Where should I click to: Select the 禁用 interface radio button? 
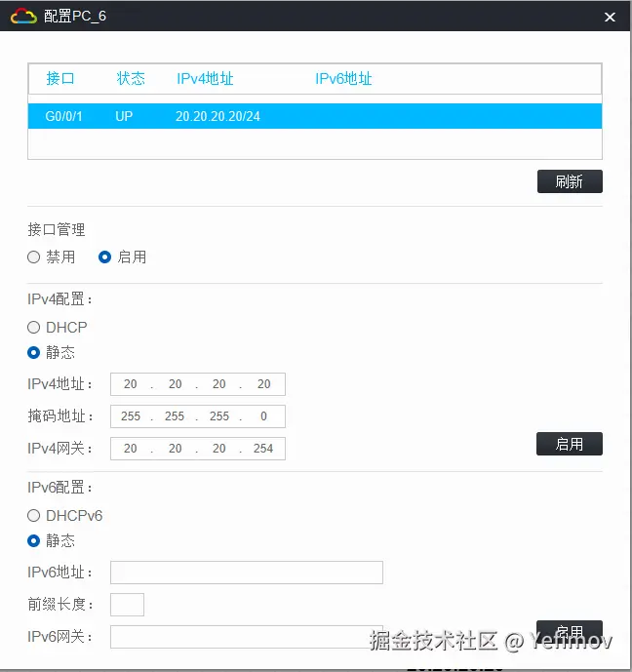33,257
